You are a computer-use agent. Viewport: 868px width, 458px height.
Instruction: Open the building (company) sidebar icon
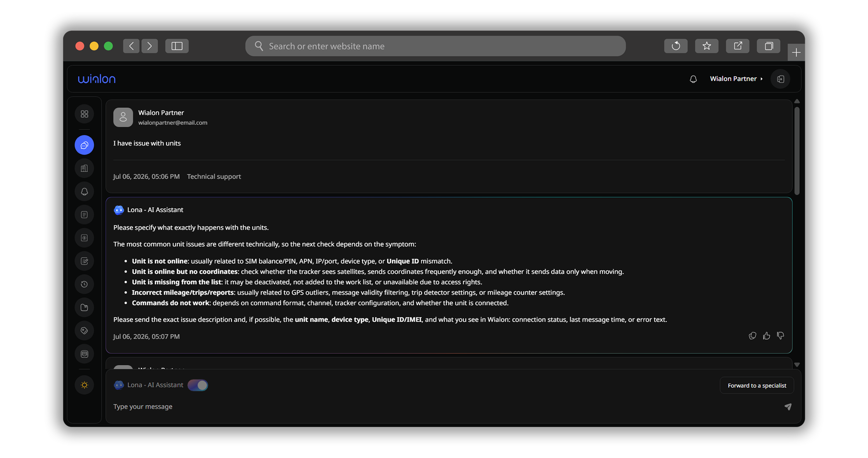(84, 168)
